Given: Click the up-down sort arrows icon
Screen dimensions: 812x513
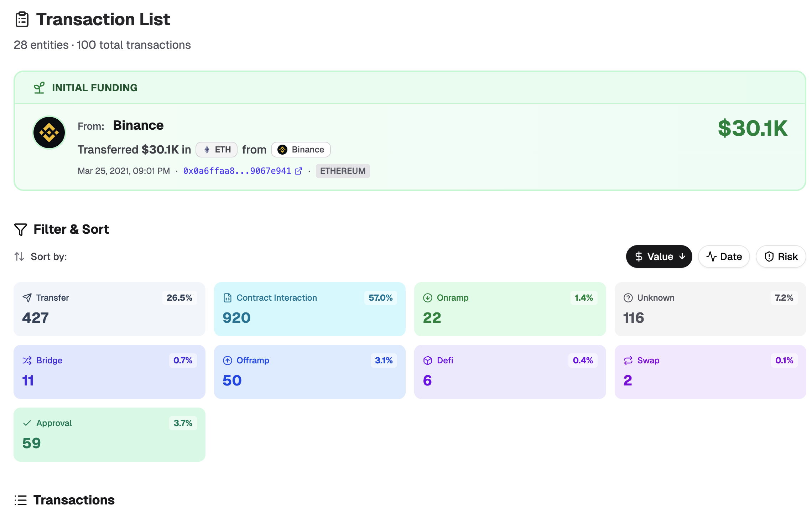Looking at the screenshot, I should click(19, 256).
